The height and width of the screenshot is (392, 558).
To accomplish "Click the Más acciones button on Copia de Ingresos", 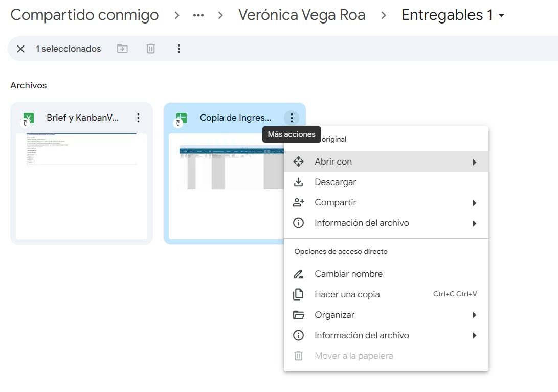I will click(292, 118).
